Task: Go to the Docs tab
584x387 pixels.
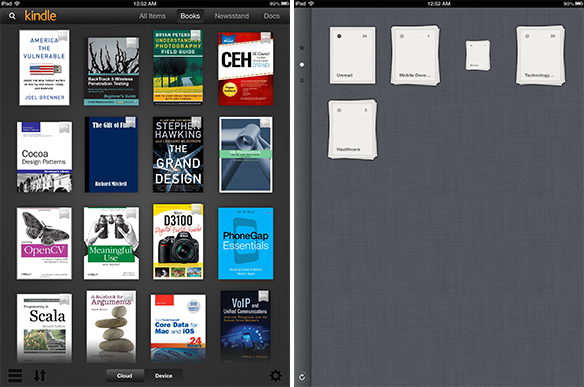Action: pos(272,16)
